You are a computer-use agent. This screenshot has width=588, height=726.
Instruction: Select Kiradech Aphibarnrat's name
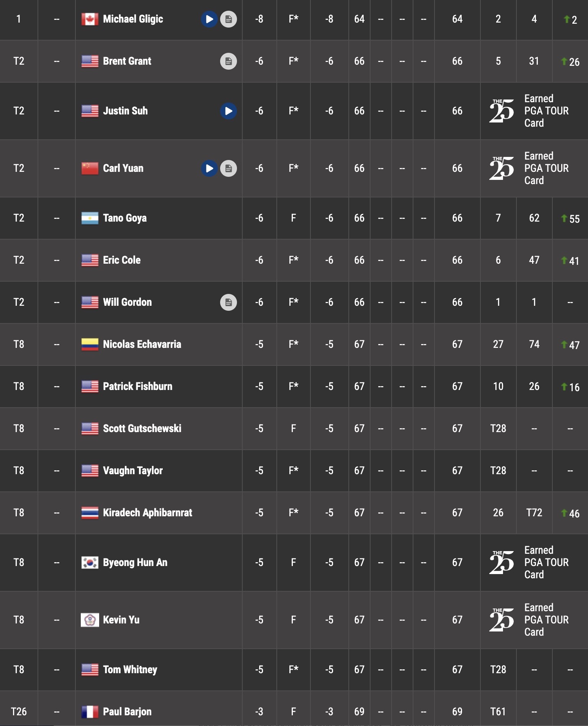(147, 513)
